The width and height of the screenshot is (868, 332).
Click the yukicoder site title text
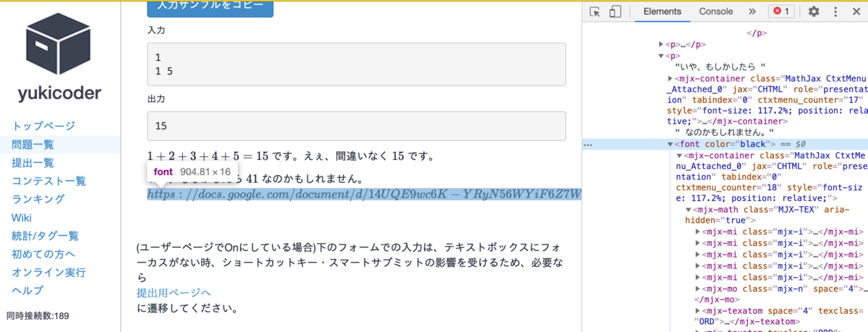pos(60,93)
